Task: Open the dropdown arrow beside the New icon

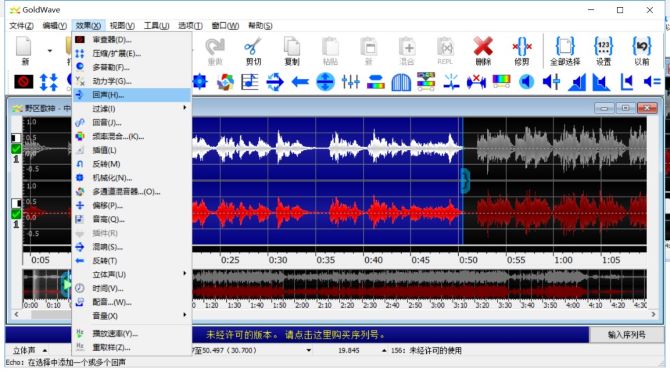Action: tap(50, 51)
